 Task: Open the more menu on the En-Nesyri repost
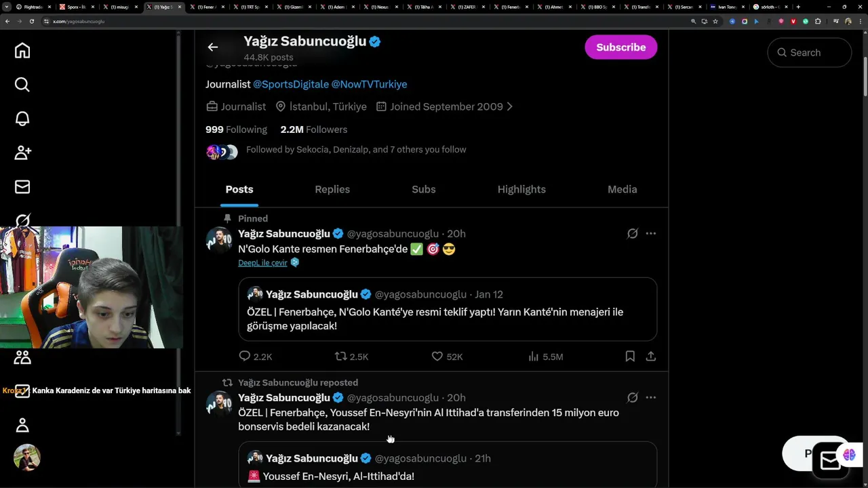tap(651, 397)
